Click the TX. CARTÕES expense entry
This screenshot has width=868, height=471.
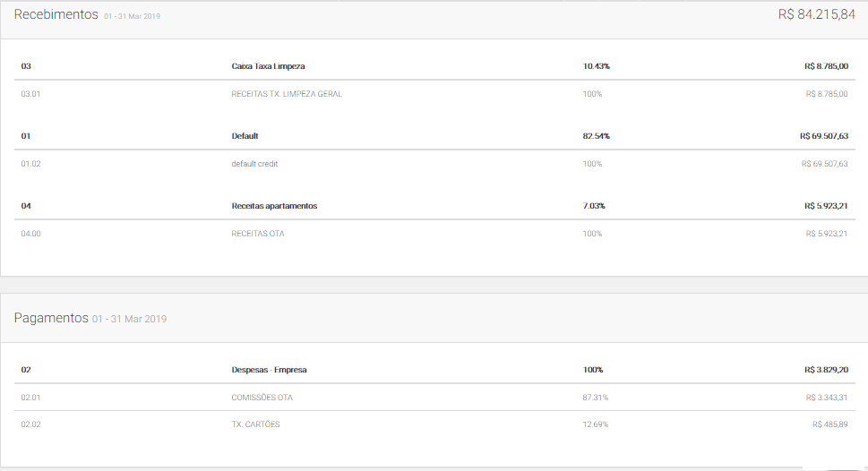click(x=255, y=424)
